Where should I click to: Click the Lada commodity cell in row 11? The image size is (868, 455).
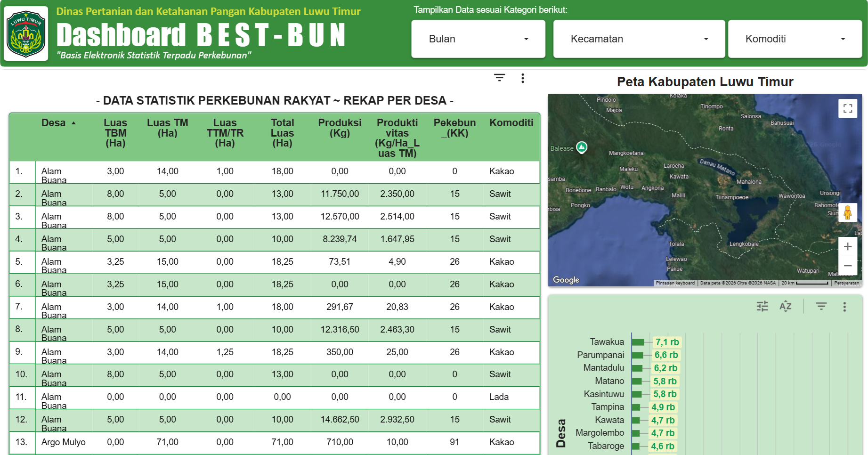pos(499,397)
